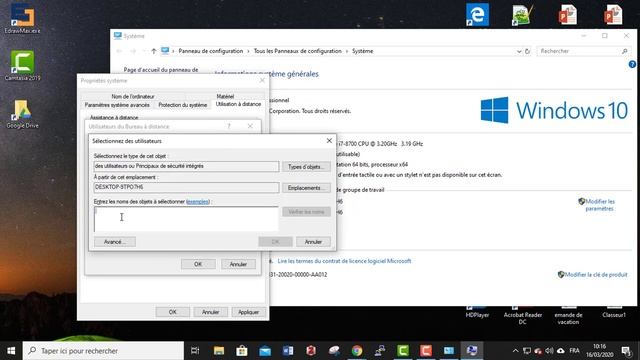Open the Mail app on taskbar
This screenshot has height=360, width=640.
pyautogui.click(x=265, y=351)
